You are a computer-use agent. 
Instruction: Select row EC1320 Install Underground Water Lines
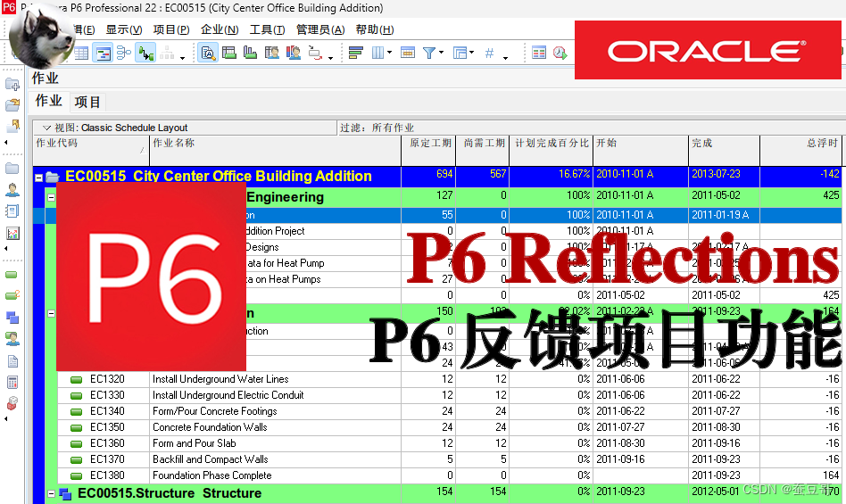click(x=450, y=379)
